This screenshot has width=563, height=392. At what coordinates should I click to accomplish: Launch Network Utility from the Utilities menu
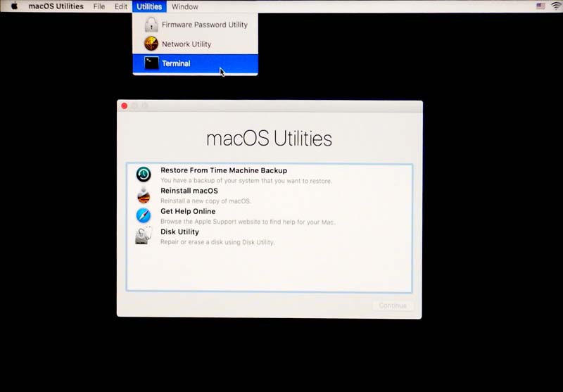[196, 44]
